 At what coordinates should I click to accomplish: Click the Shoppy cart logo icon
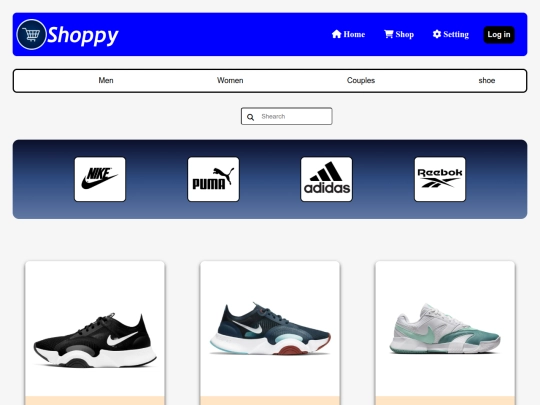(x=31, y=34)
